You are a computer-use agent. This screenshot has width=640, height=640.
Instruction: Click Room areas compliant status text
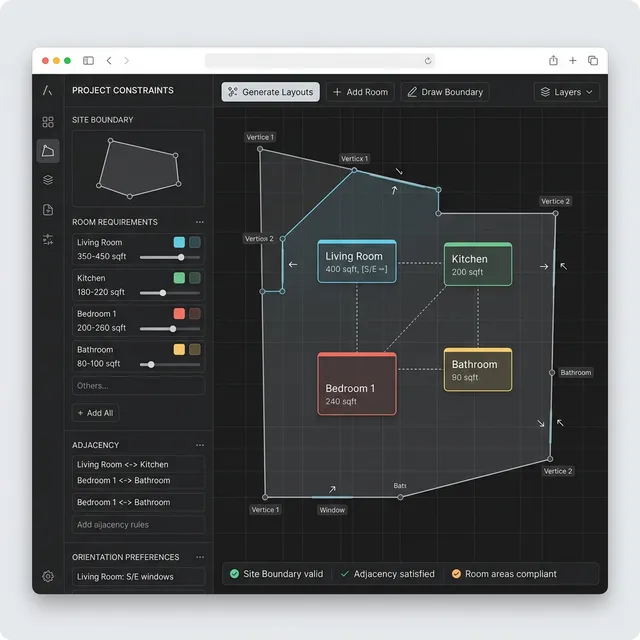511,574
